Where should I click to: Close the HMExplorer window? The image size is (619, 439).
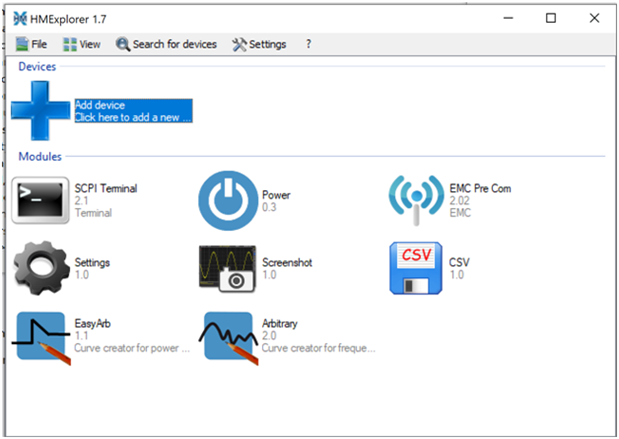point(595,18)
